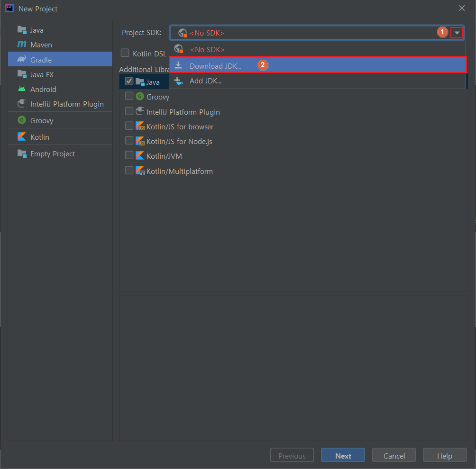Click the globe icon in dropdown No SDK entry
The image size is (476, 469).
(179, 49)
